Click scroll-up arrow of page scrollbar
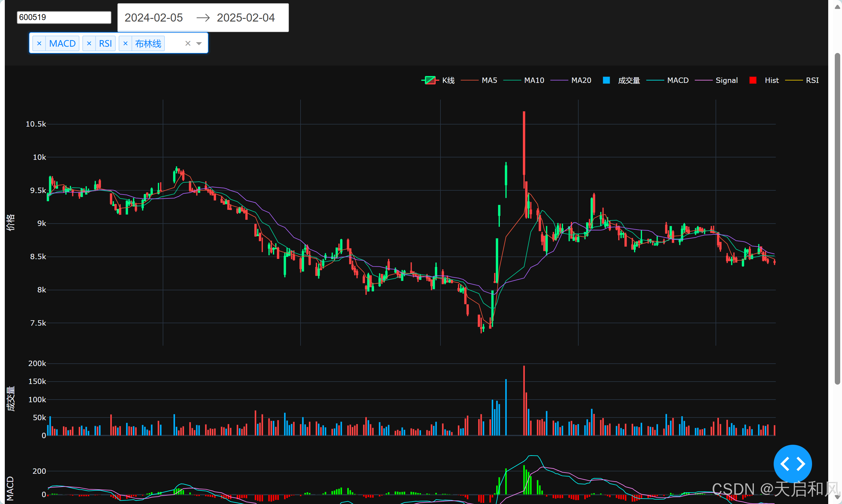The width and height of the screenshot is (842, 504). (x=838, y=7)
